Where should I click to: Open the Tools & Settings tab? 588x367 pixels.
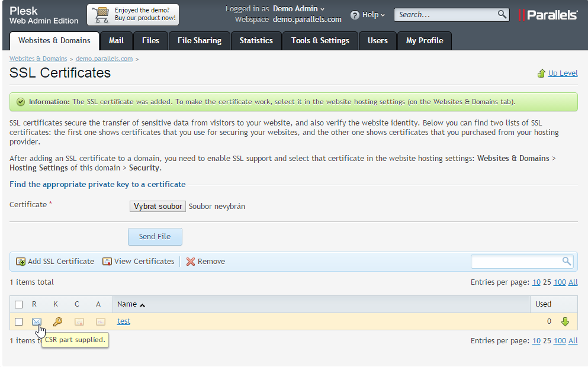pos(320,40)
